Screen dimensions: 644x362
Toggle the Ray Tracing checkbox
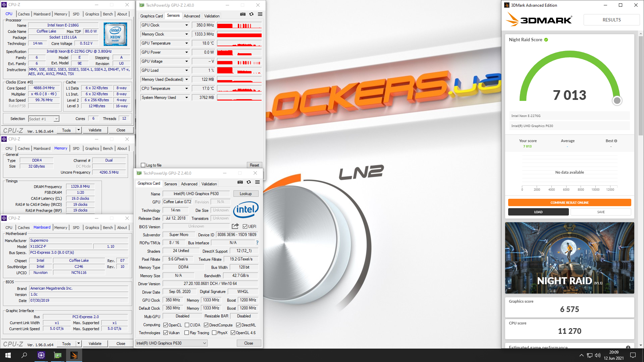[x=187, y=333]
